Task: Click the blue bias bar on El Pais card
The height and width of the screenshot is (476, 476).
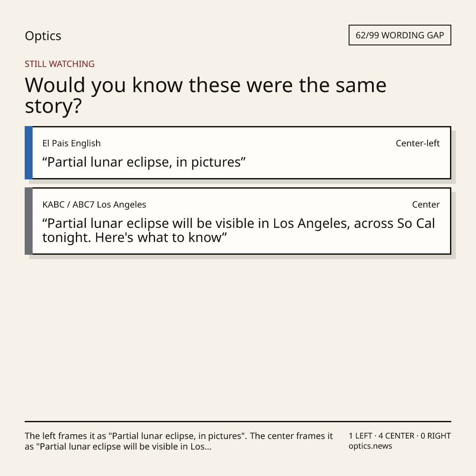Action: pos(29,152)
